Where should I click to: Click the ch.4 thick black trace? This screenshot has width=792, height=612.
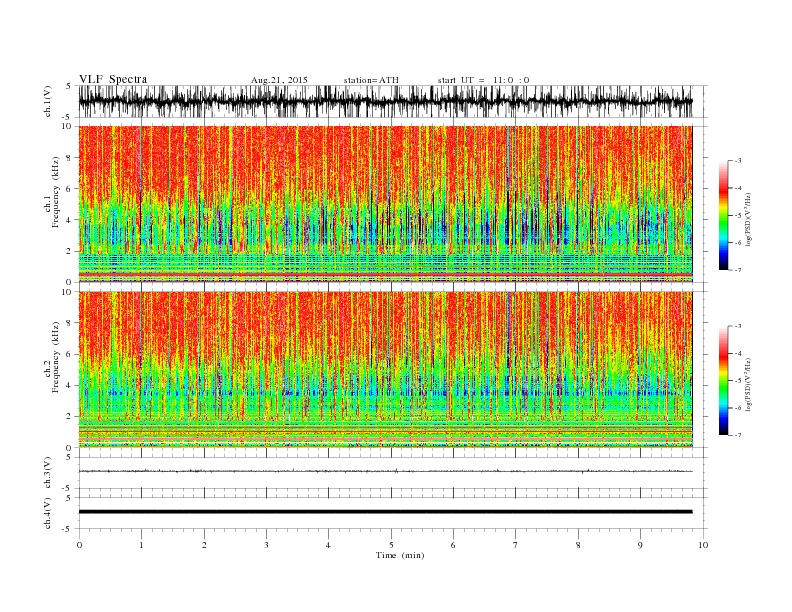tap(385, 512)
